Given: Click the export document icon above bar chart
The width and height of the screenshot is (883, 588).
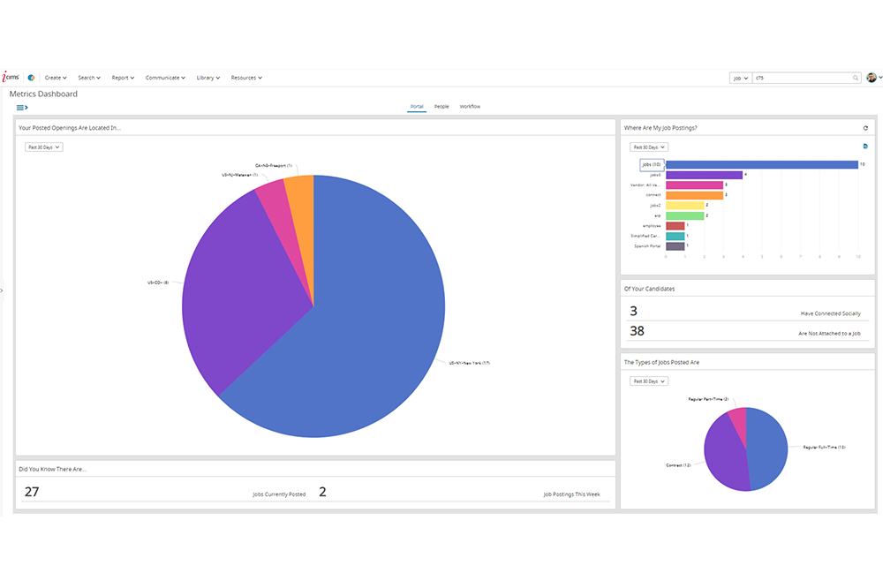Looking at the screenshot, I should (x=865, y=147).
